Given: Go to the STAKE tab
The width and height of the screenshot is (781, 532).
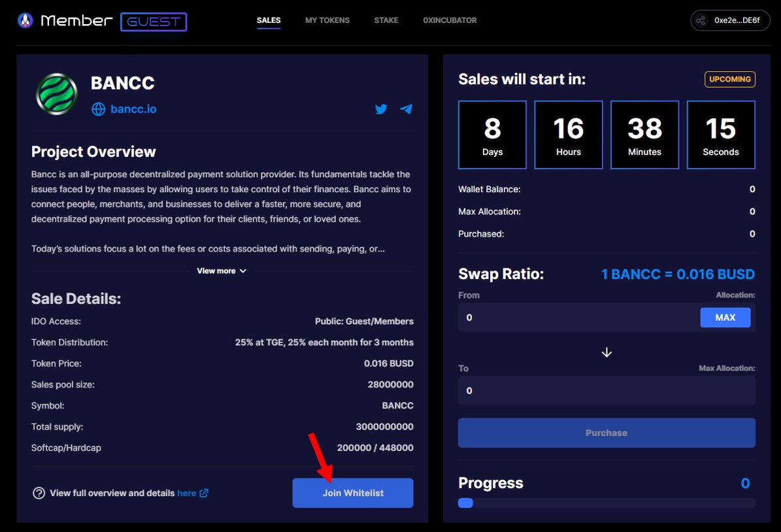Looking at the screenshot, I should click(386, 20).
